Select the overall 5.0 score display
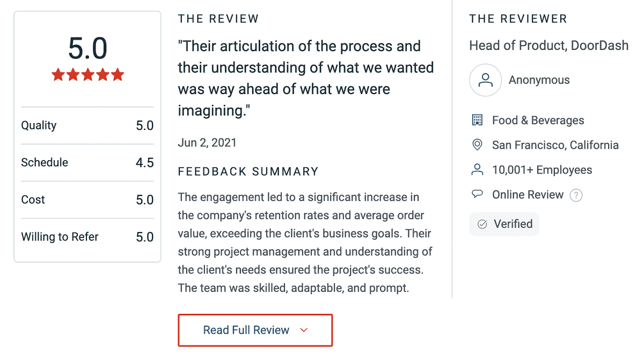 click(x=87, y=47)
